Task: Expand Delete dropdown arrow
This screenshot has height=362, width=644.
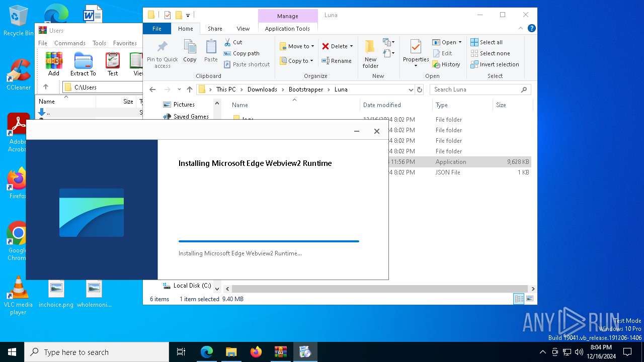Action: [x=351, y=46]
